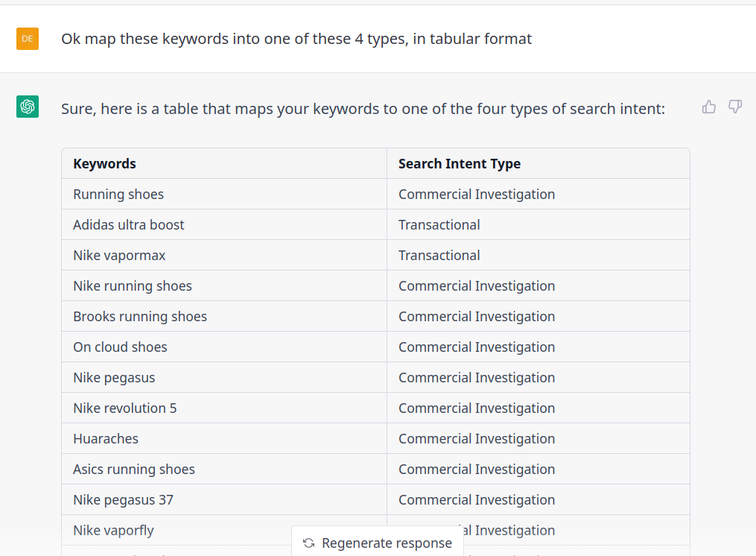Click the On cloud shoes cell
The height and width of the screenshot is (556, 756).
pyautogui.click(x=120, y=347)
